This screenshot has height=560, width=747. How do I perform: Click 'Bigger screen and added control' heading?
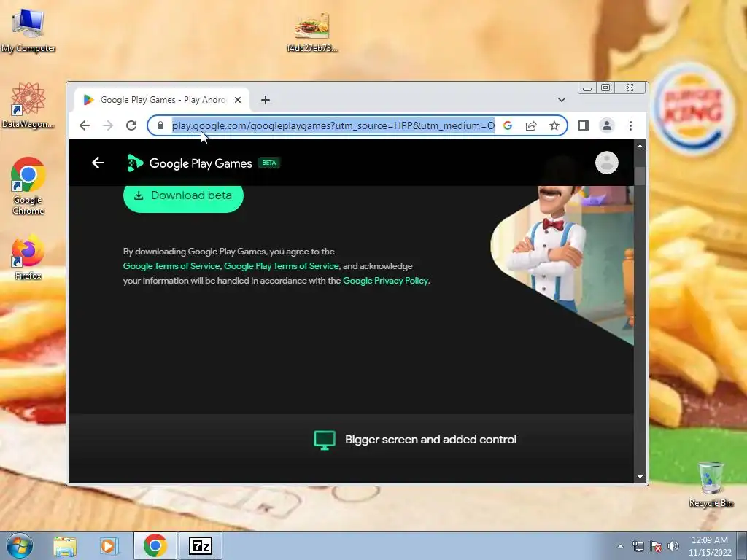pyautogui.click(x=430, y=440)
